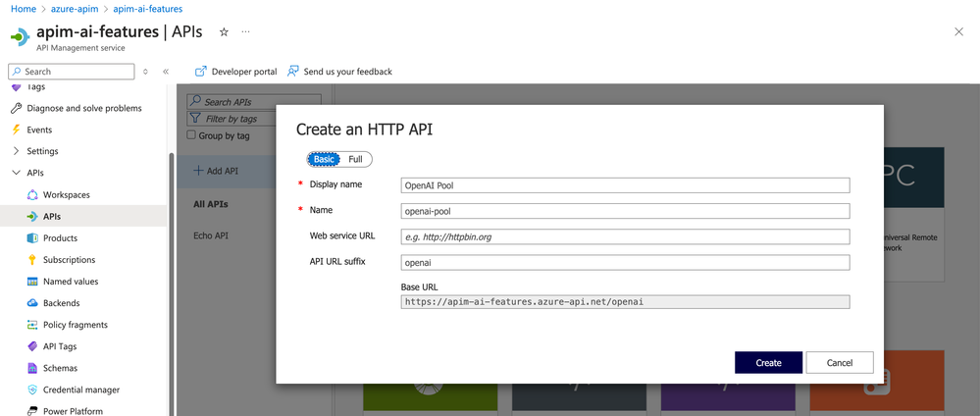Image resolution: width=980 pixels, height=416 pixels.
Task: Open the Schemas label in the sidebar
Action: point(60,368)
